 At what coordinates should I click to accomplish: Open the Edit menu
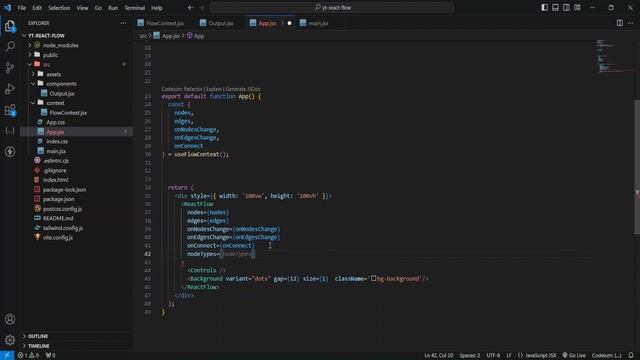[x=37, y=8]
